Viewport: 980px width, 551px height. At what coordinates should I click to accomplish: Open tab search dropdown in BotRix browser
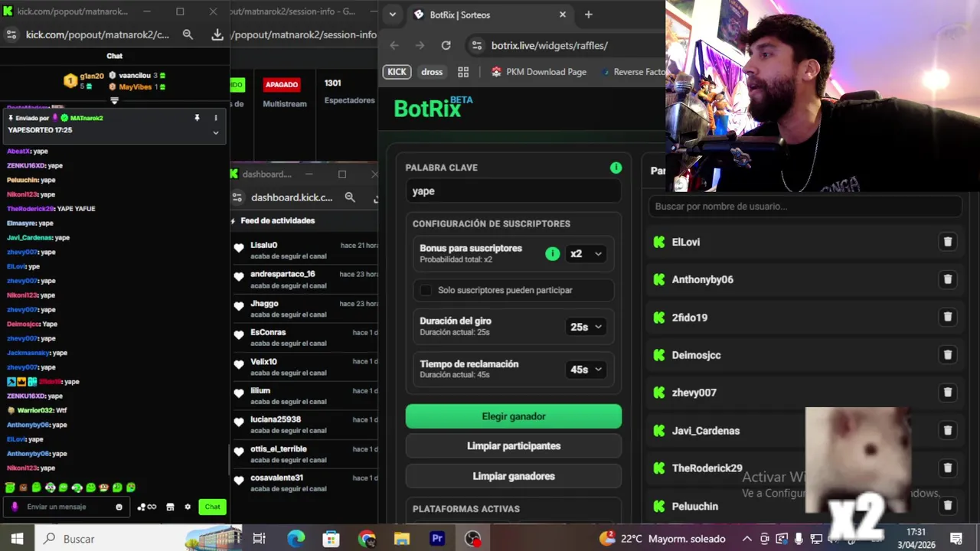tap(393, 15)
